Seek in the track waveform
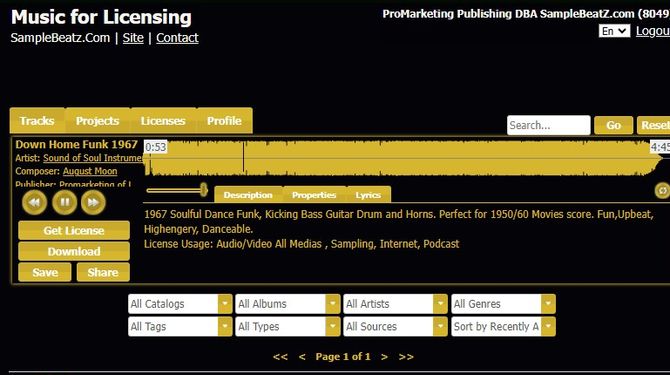 [x=402, y=158]
